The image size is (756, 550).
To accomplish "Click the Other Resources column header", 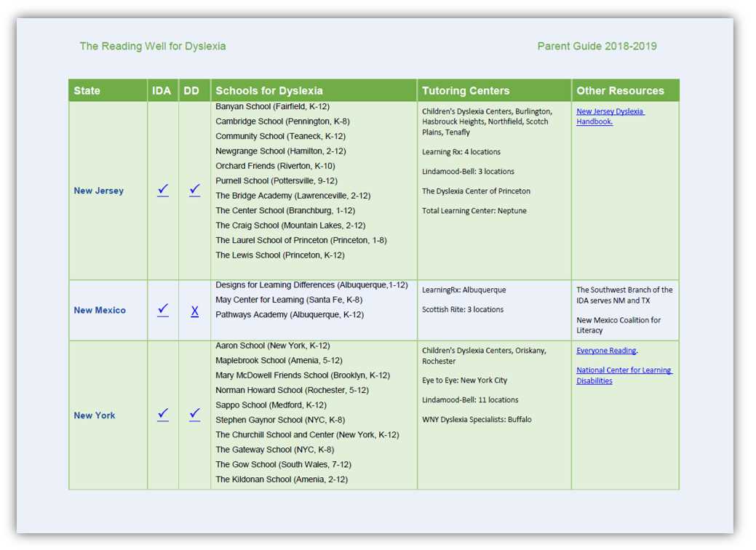I will point(625,90).
